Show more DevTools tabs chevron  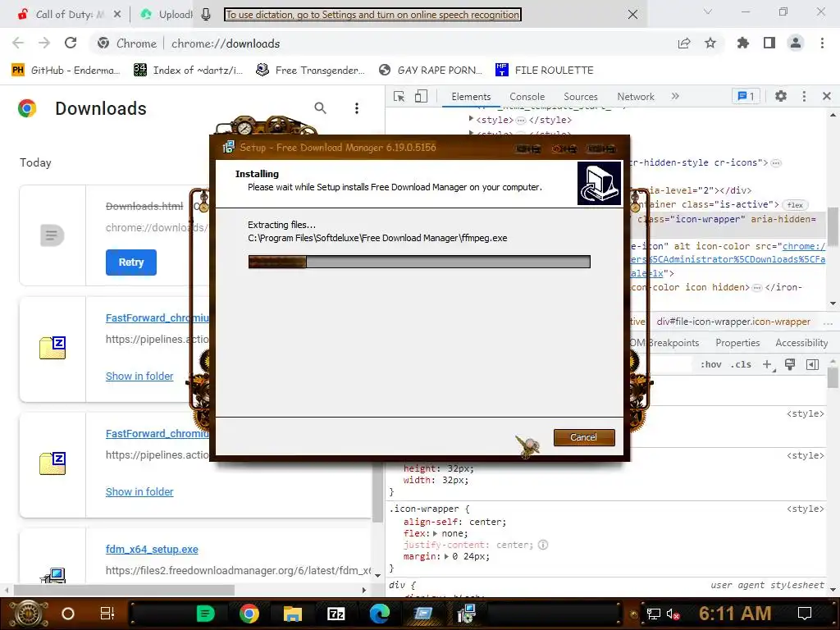point(675,97)
